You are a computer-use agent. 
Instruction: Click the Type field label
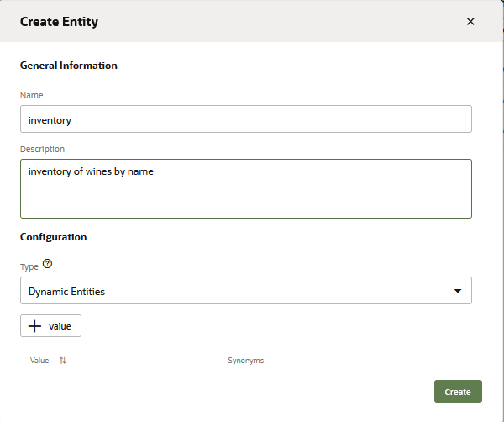[29, 266]
